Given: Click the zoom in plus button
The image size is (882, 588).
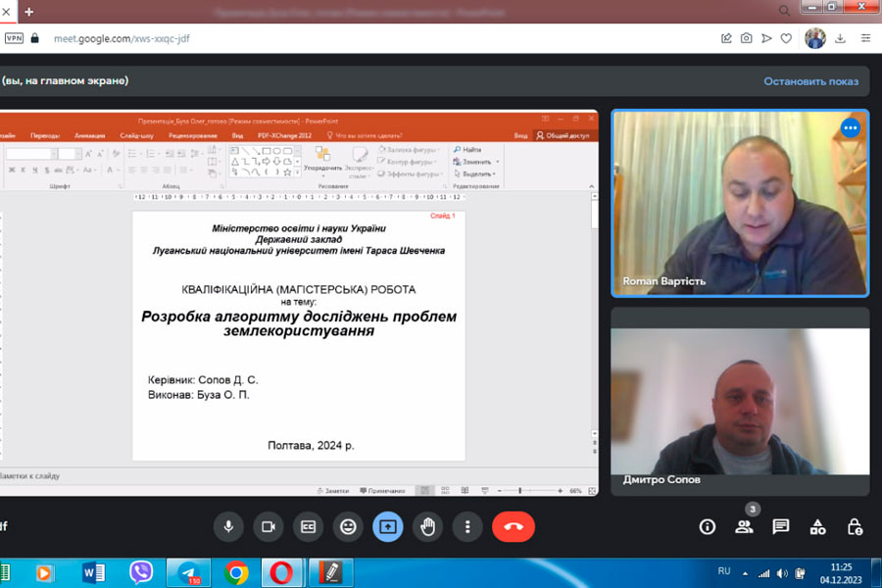Looking at the screenshot, I should click(x=561, y=491).
